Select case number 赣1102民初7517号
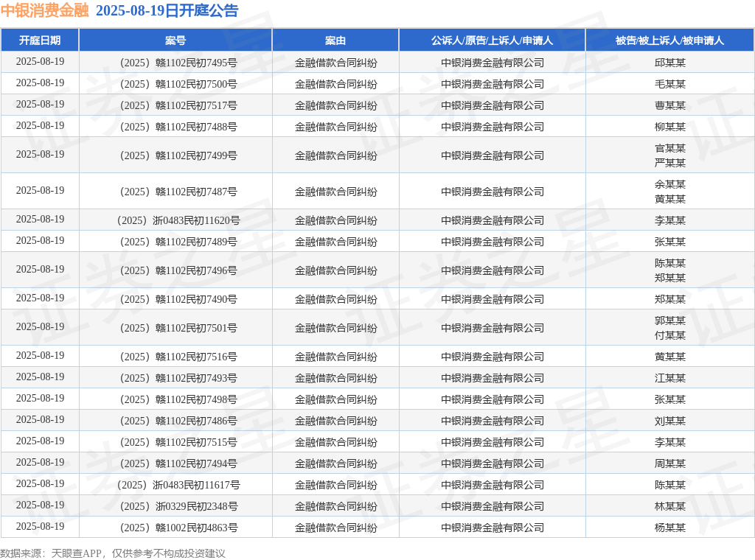Screen dimensions: 755x560 pos(178,105)
